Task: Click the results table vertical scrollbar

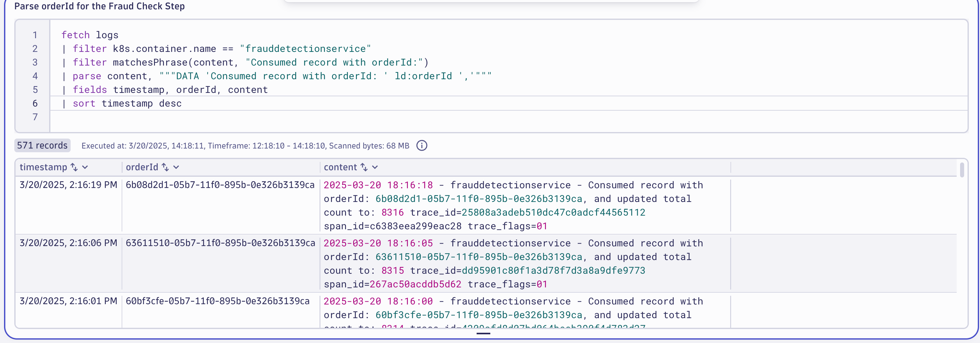Action: pos(962,170)
